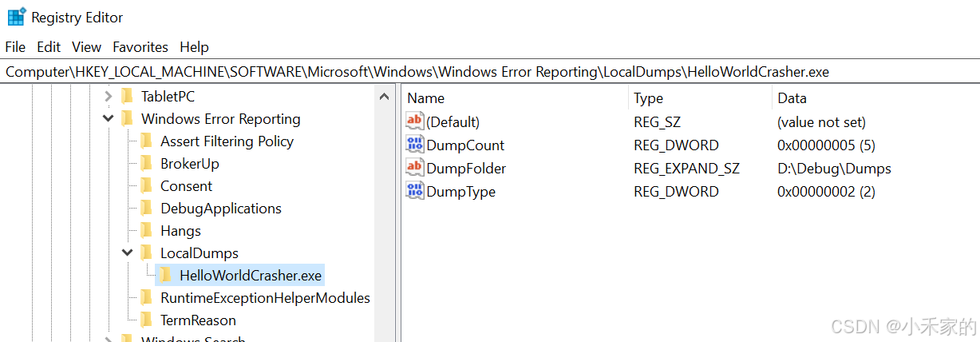The height and width of the screenshot is (342, 980).
Task: Collapse the LocalDumps key
Action: point(127,253)
